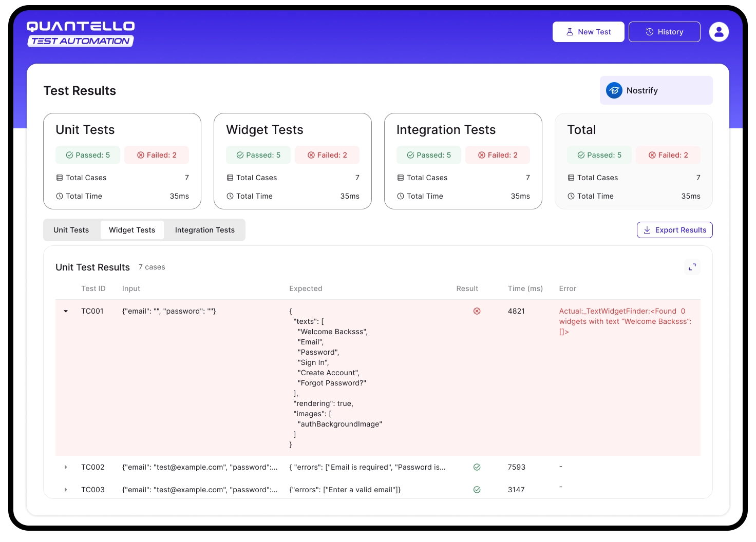Export Results button click

674,230
